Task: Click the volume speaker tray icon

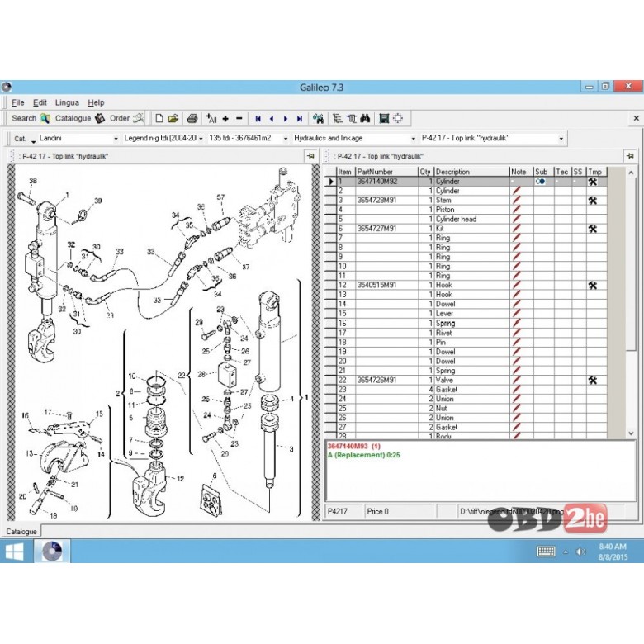Action: [x=580, y=552]
